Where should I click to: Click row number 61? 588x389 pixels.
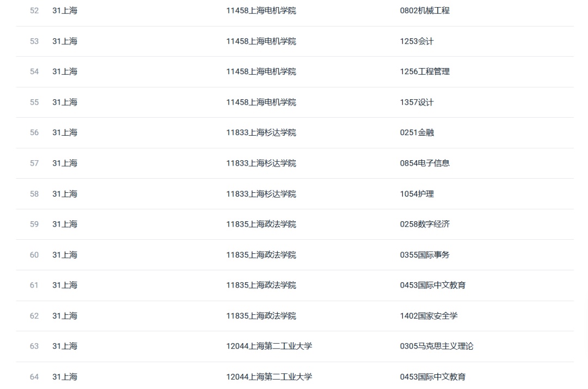pyautogui.click(x=34, y=285)
